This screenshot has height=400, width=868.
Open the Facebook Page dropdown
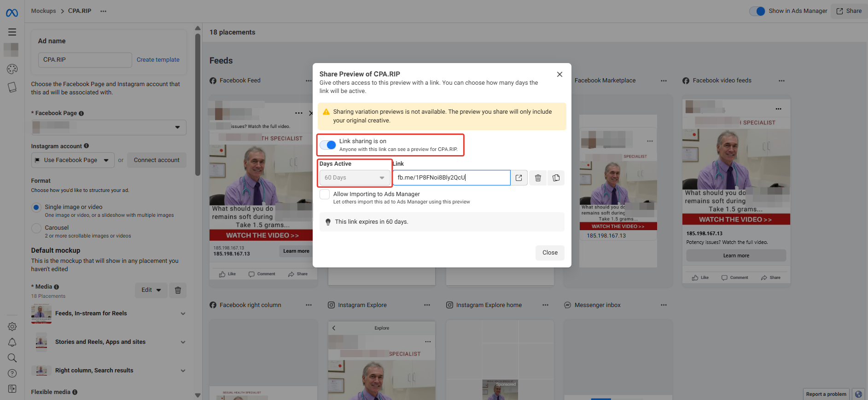click(x=109, y=128)
